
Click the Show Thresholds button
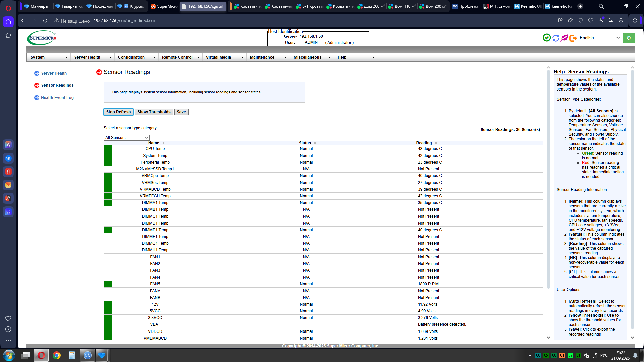pyautogui.click(x=154, y=112)
